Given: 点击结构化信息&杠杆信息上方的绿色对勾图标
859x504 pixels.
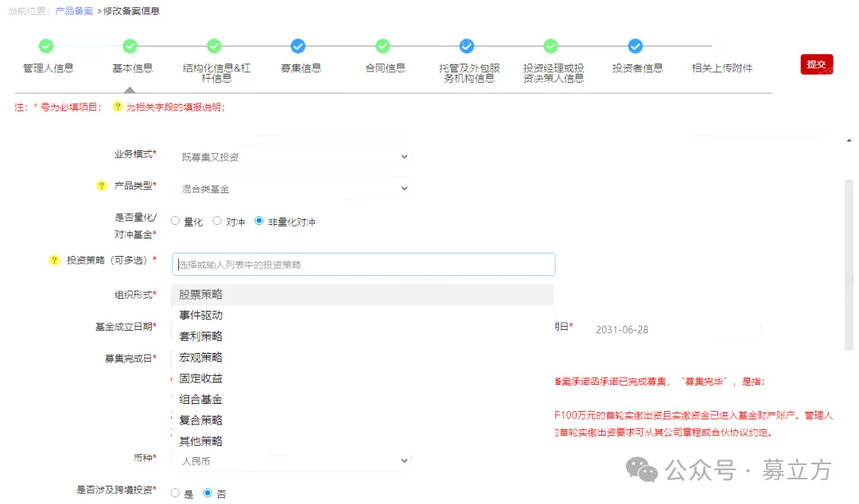Looking at the screenshot, I should [214, 46].
